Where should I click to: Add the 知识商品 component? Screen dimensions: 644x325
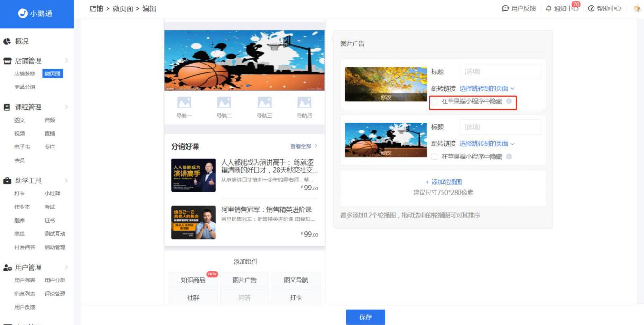pyautogui.click(x=193, y=280)
